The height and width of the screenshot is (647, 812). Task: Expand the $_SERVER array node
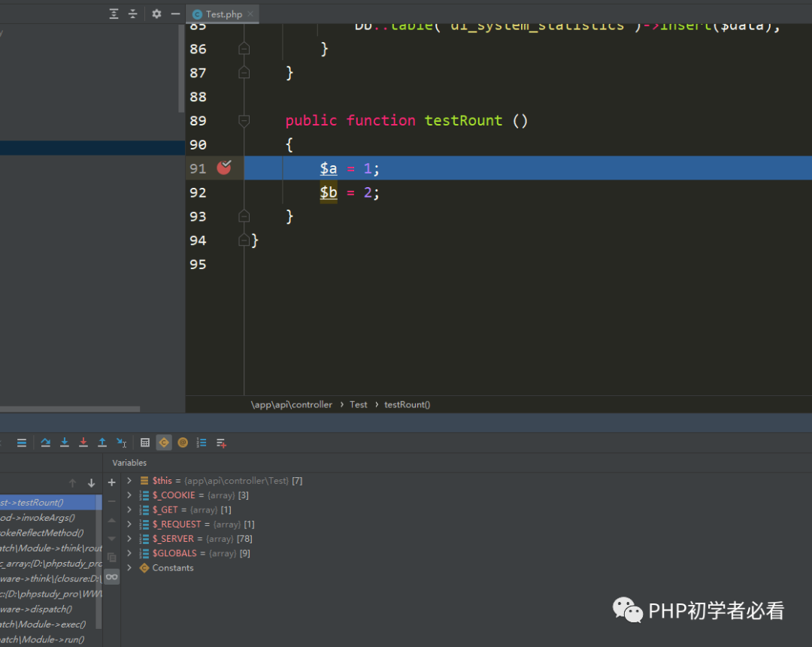[x=129, y=539]
